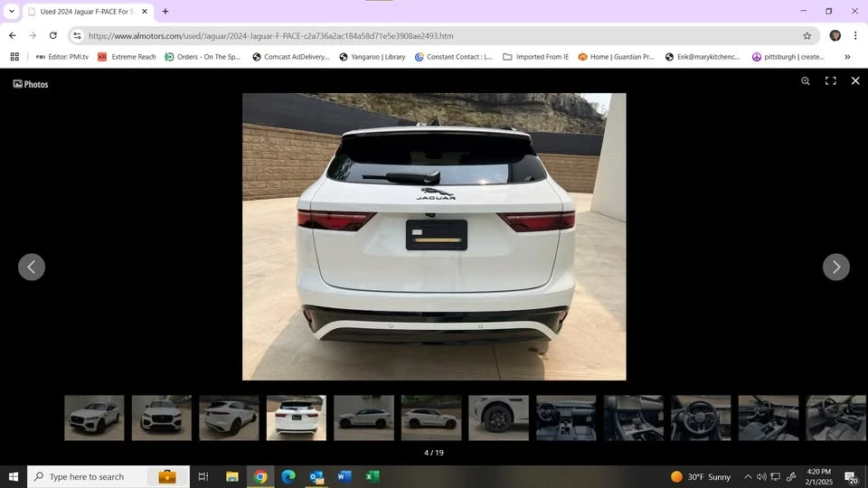Switch to Chrome in taskbar
Screen dimensions: 868x488
(x=260, y=476)
